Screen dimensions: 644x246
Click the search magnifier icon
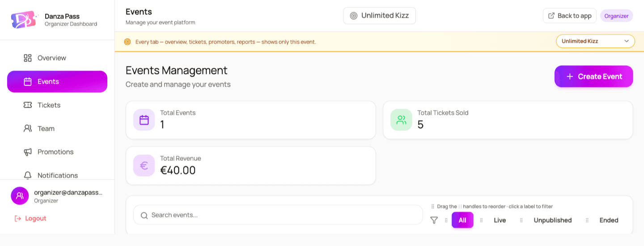pos(144,216)
